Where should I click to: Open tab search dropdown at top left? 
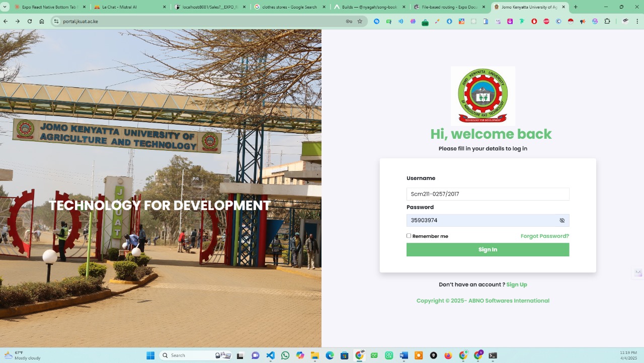tap(6, 7)
